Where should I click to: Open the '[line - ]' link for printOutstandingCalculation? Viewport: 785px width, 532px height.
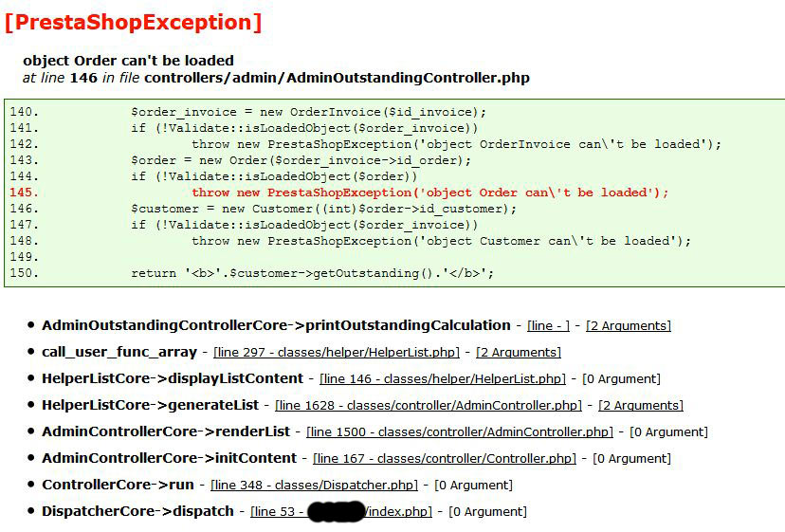(548, 326)
